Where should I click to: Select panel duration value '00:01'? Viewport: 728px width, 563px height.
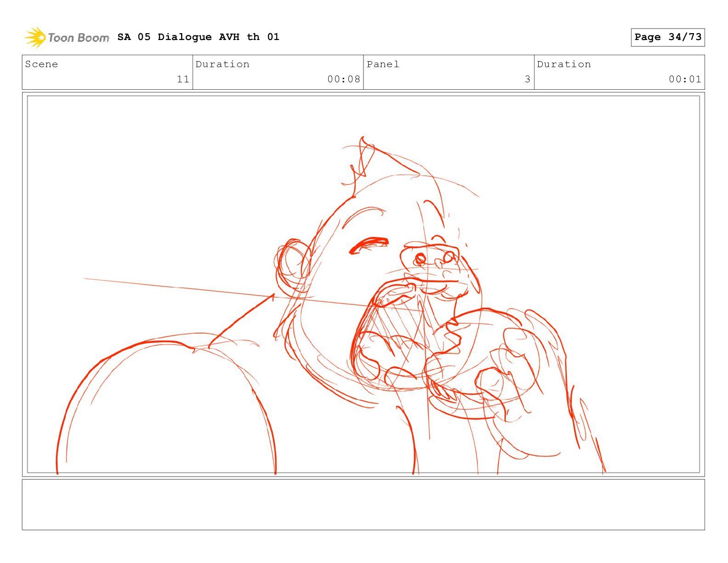(685, 79)
